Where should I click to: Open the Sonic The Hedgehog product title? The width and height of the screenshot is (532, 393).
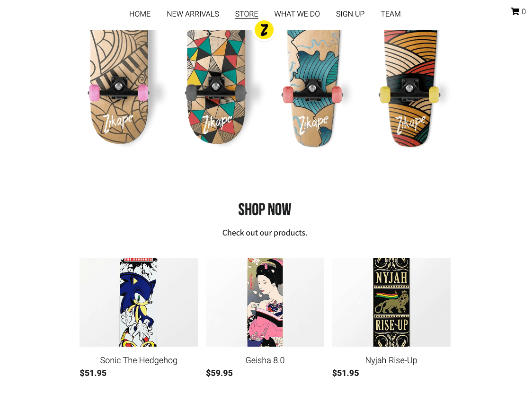138,360
